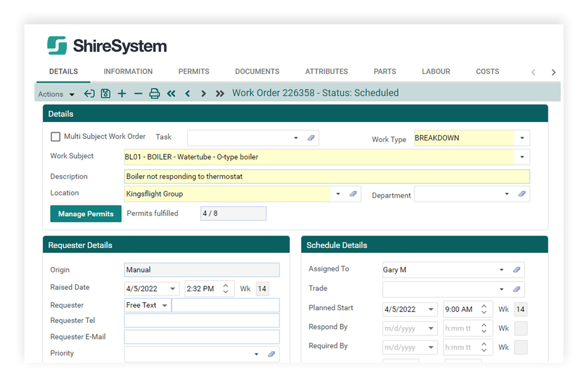588x387 pixels.
Task: Click the Raised Date week number field
Action: click(x=262, y=289)
